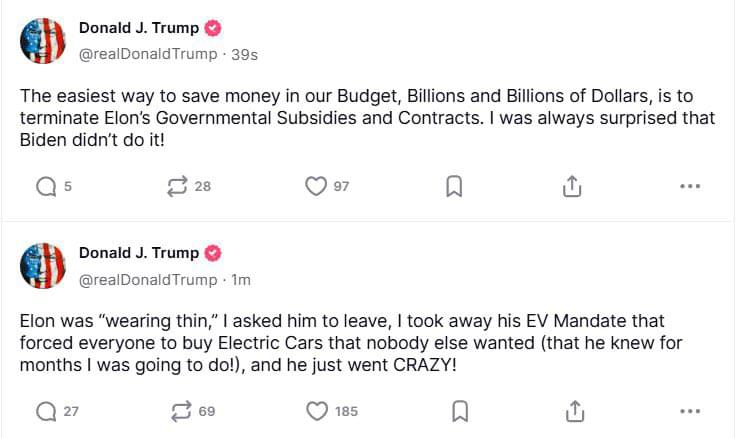Share the post about terminating Elon's contracts
Image resolution: width=744 pixels, height=438 pixels.
click(572, 186)
